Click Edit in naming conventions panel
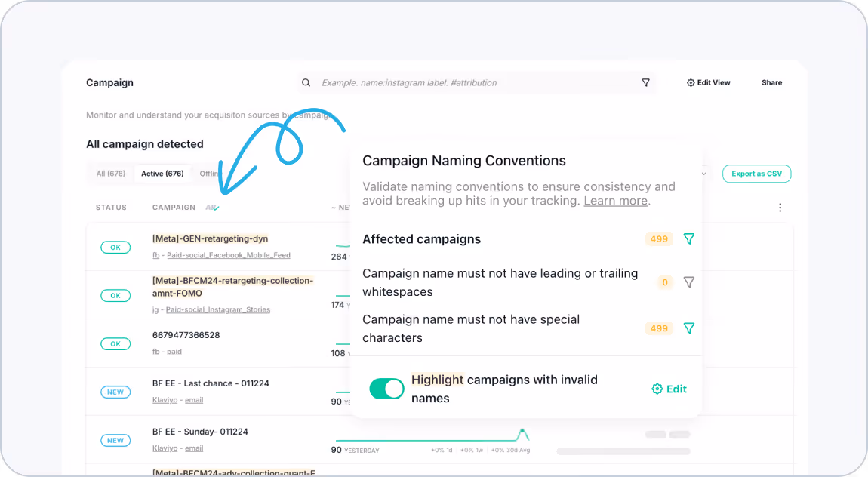The width and height of the screenshot is (868, 477). pos(669,389)
